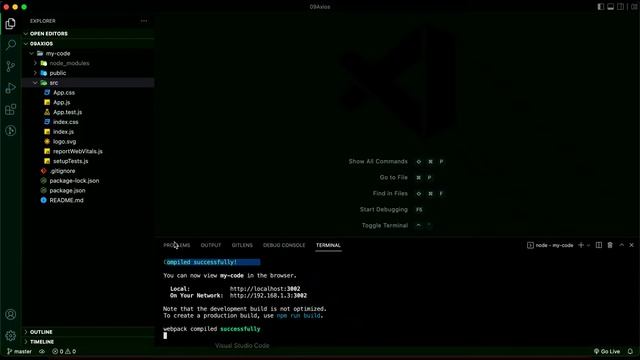Click http://localhost:3002 link in terminal
640x360 pixels.
pos(265,289)
